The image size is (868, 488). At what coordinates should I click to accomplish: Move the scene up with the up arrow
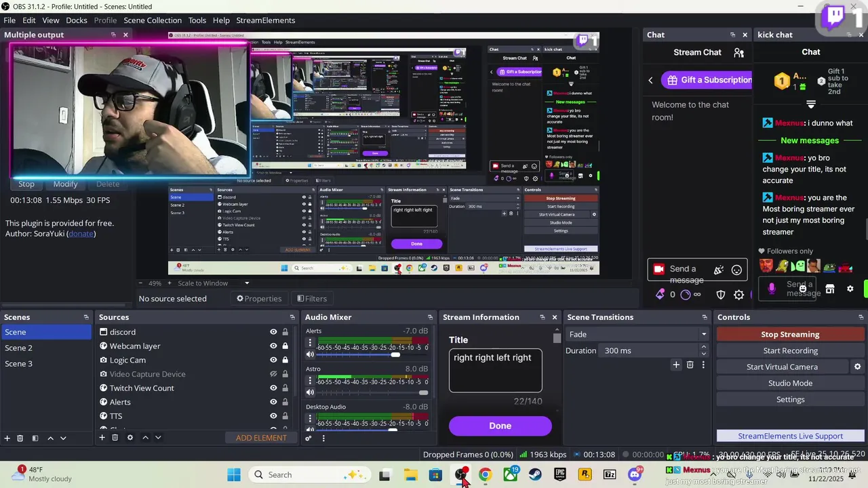pyautogui.click(x=50, y=438)
